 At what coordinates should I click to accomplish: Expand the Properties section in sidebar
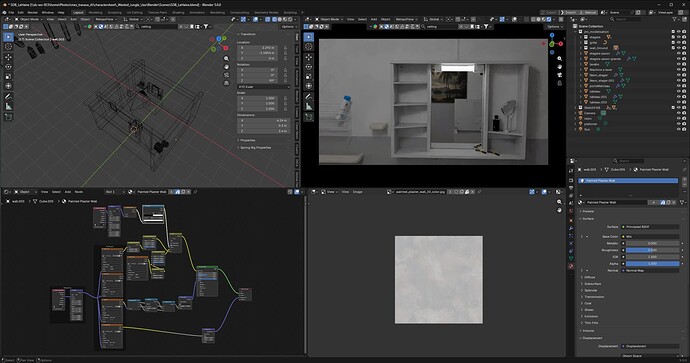click(248, 140)
